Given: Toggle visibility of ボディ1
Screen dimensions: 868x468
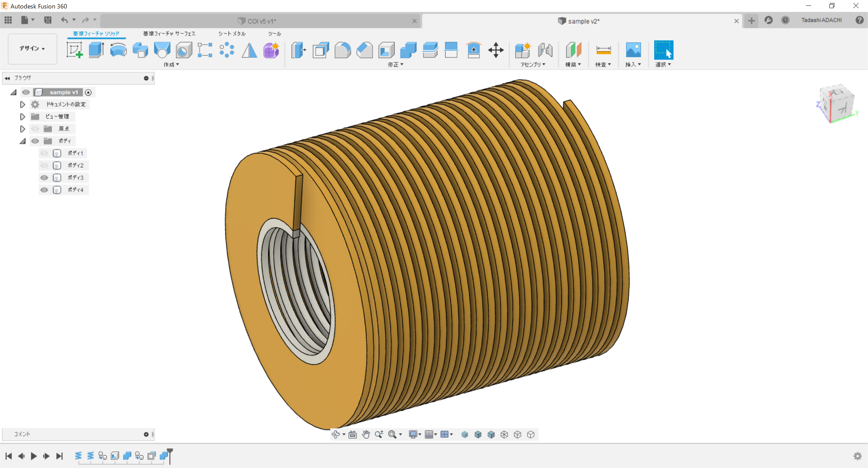Looking at the screenshot, I should pos(44,153).
